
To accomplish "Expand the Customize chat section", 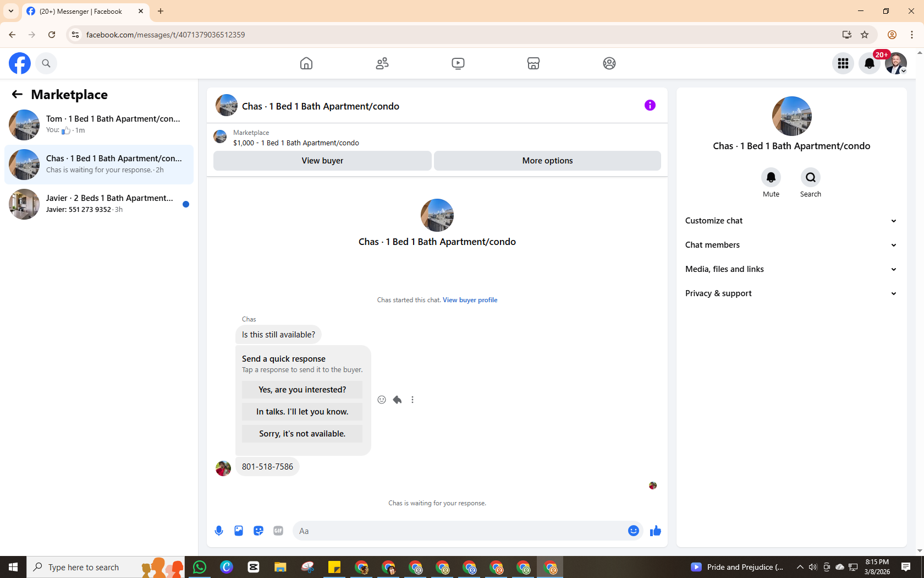I will (x=791, y=221).
